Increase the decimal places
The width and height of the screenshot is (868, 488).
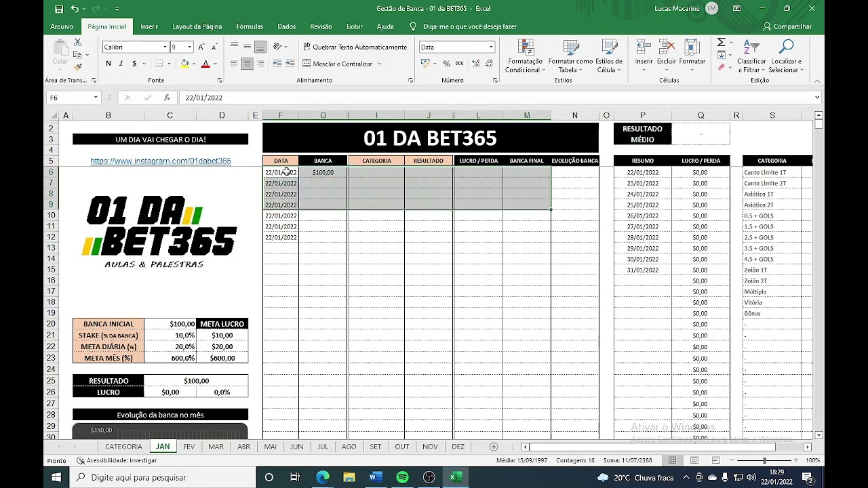[x=476, y=64]
